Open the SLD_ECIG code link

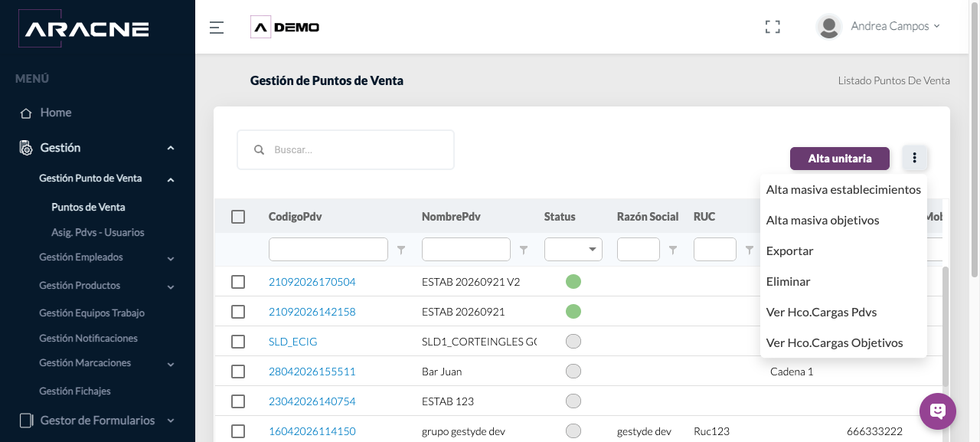[x=292, y=342]
